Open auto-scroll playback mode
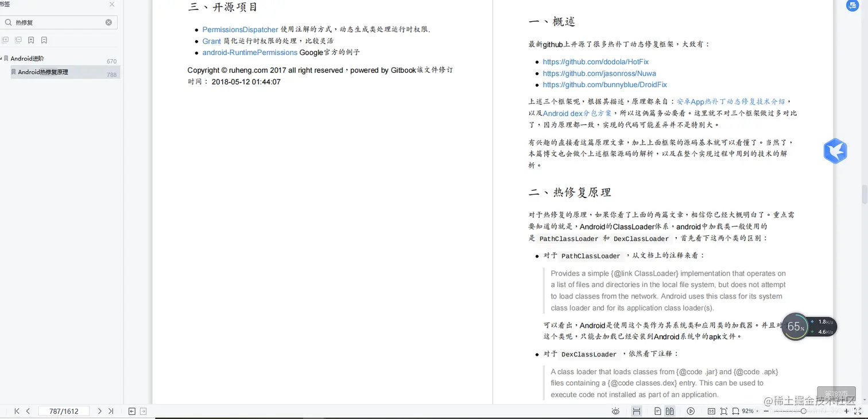 [691, 411]
